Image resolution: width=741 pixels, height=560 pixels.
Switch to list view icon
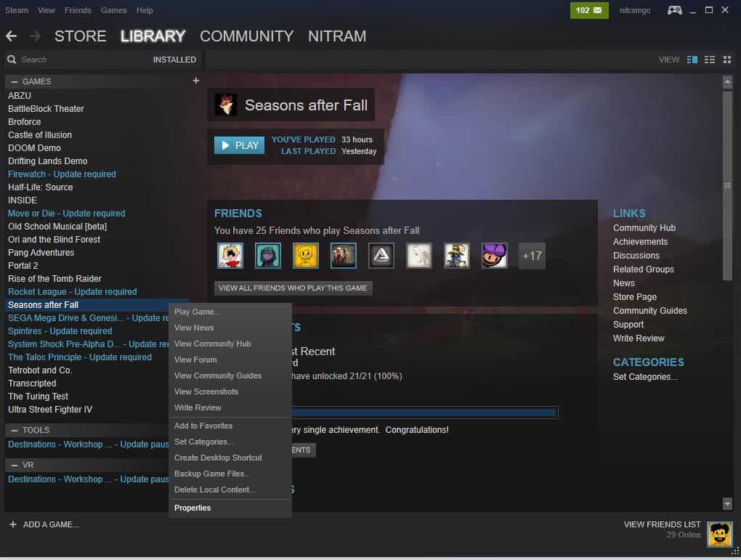[709, 60]
